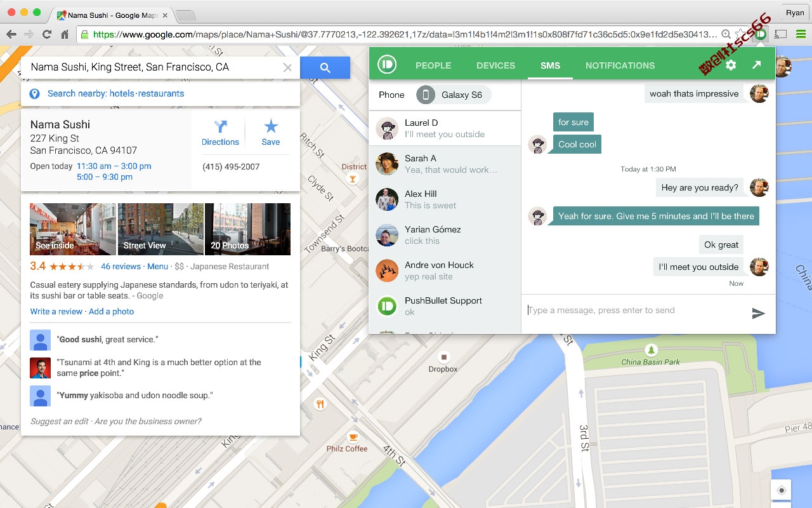Image resolution: width=812 pixels, height=508 pixels.
Task: Select the Galaxy S6 phone device chip
Action: [454, 95]
